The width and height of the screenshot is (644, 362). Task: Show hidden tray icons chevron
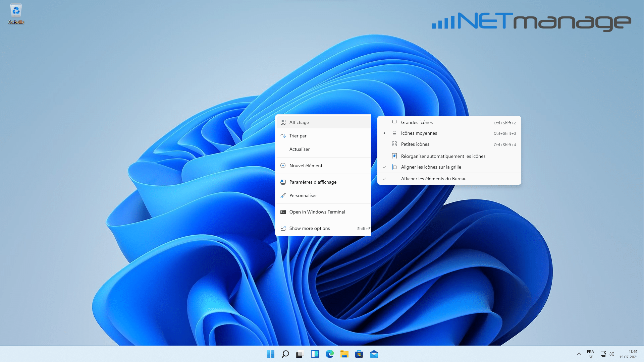[x=579, y=354]
